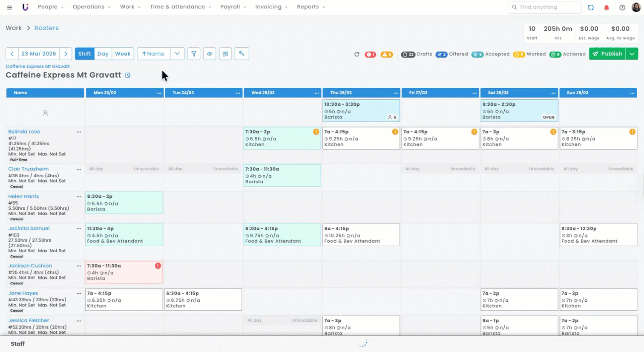Expand the Publish button dropdown arrow
This screenshot has width=644, height=352.
pyautogui.click(x=632, y=54)
